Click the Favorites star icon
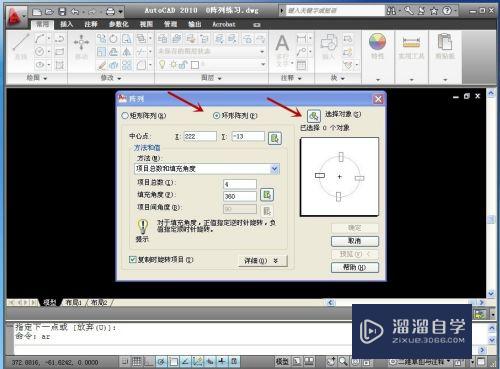The width and height of the screenshot is (500, 369). [434, 11]
